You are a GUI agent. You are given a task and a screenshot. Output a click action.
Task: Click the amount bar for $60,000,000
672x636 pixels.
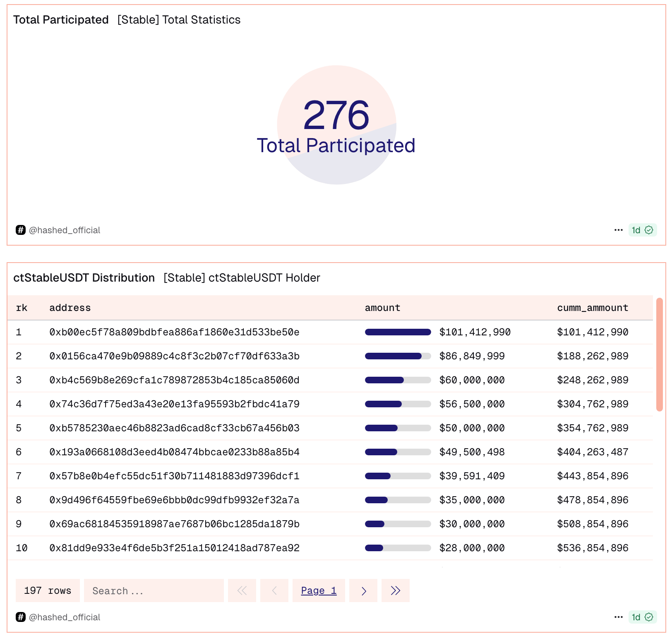(x=398, y=380)
